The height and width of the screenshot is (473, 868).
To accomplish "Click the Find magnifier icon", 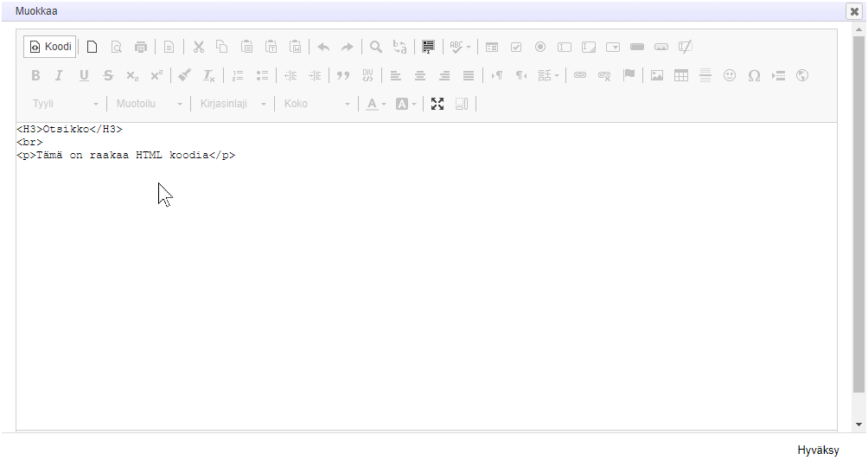I will [x=376, y=47].
